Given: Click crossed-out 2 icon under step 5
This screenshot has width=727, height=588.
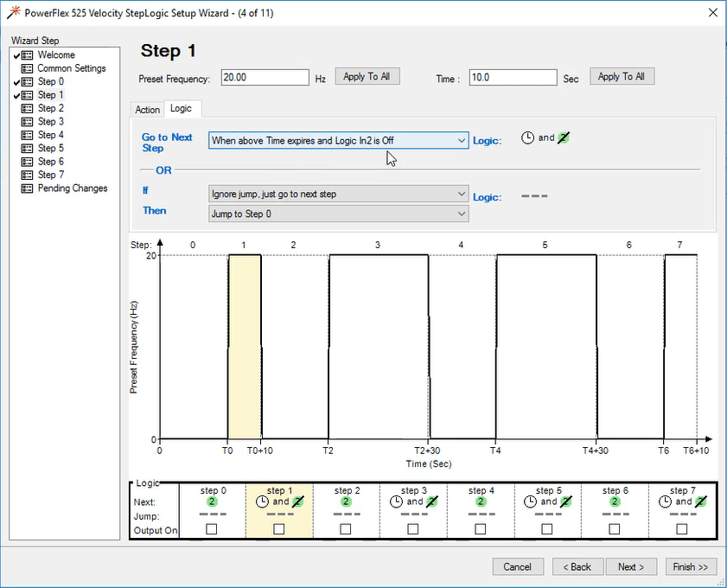Looking at the screenshot, I should pos(565,502).
